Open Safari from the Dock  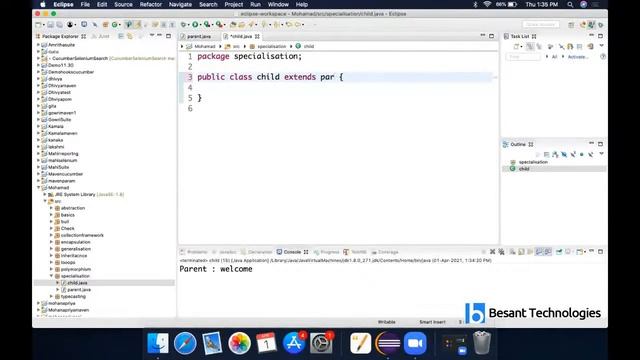tap(185, 343)
